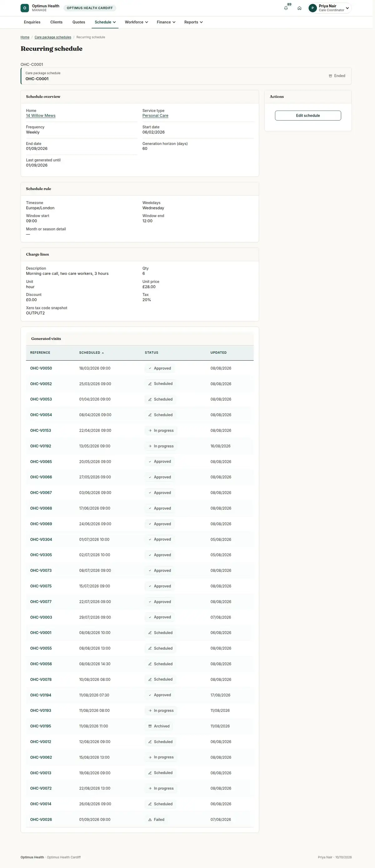Open visit reference OHC-V0013

click(41, 773)
